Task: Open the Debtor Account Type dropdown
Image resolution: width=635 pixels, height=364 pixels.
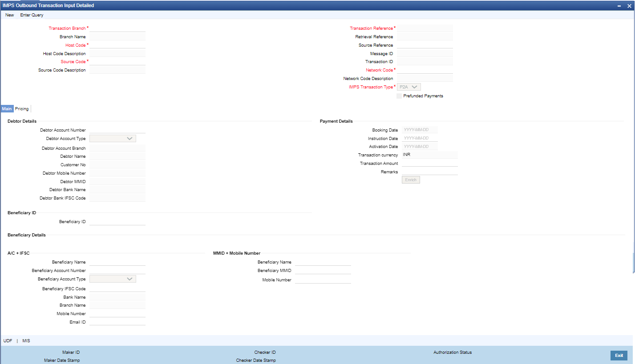Action: tap(113, 139)
